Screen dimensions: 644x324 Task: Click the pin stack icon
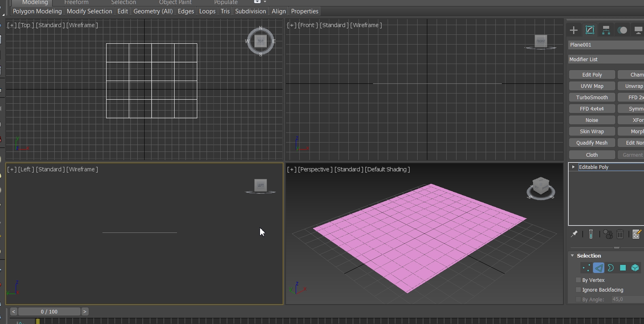[574, 234]
